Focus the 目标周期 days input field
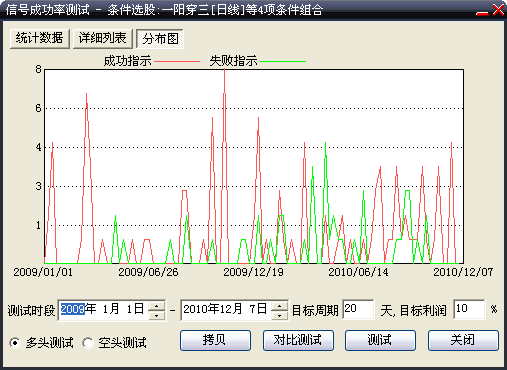 (x=358, y=310)
